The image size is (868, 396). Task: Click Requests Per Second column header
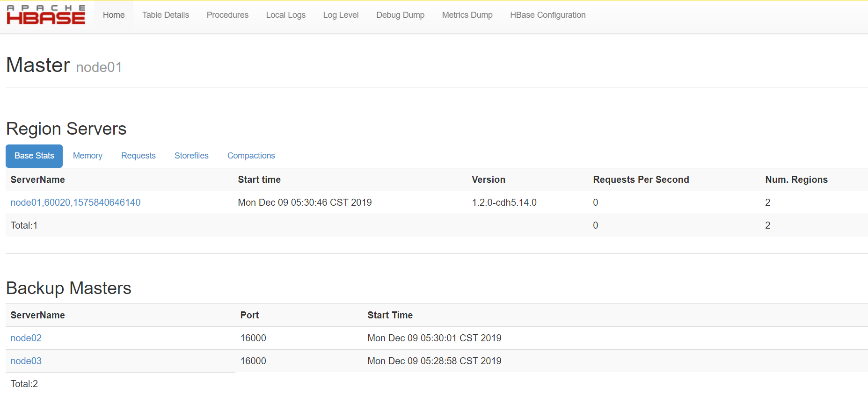tap(641, 180)
